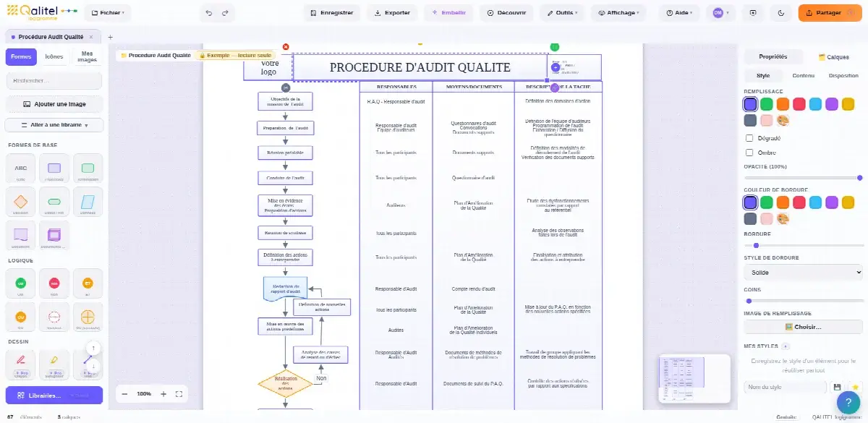Insert the orange diamond decision shape
The image size is (868, 423).
click(21, 202)
